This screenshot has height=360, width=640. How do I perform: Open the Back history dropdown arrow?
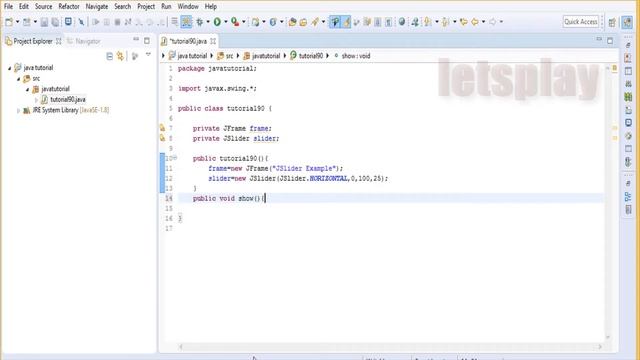click(x=483, y=22)
